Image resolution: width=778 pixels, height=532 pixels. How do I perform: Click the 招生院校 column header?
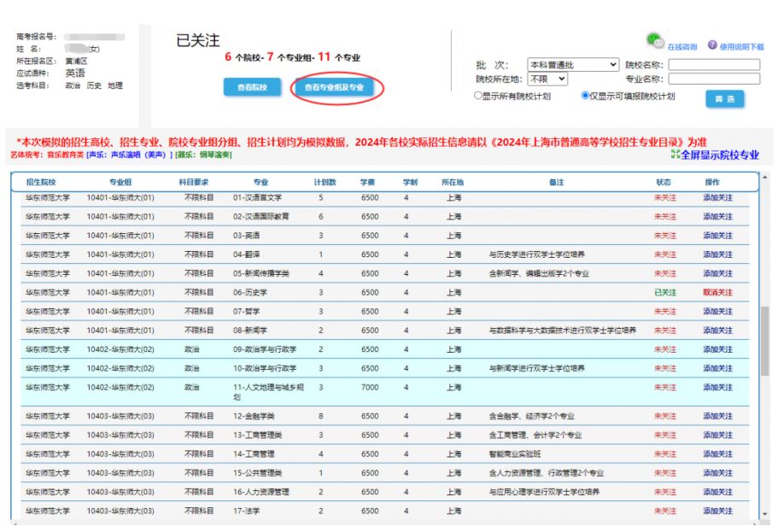pyautogui.click(x=41, y=182)
